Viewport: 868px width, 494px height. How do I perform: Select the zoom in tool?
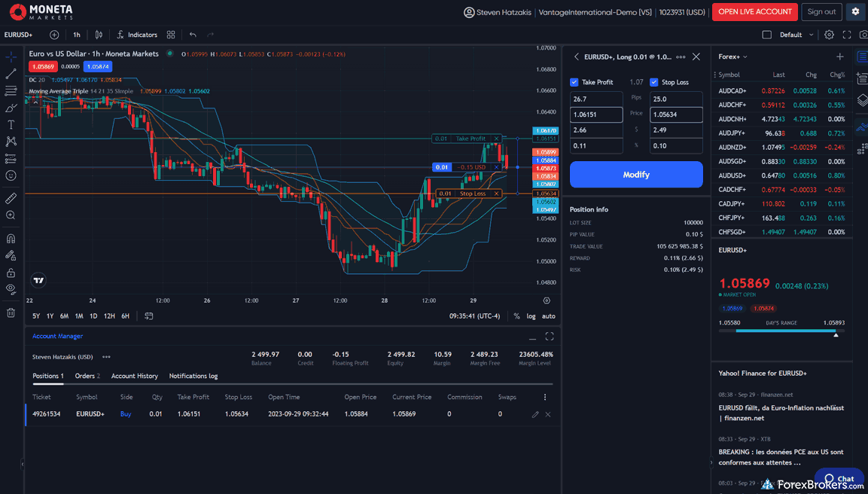coord(11,215)
